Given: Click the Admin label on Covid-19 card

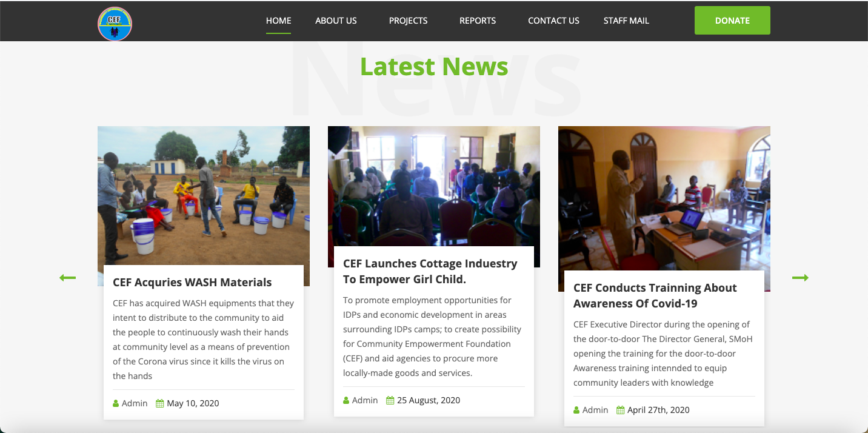Looking at the screenshot, I should pyautogui.click(x=595, y=410).
